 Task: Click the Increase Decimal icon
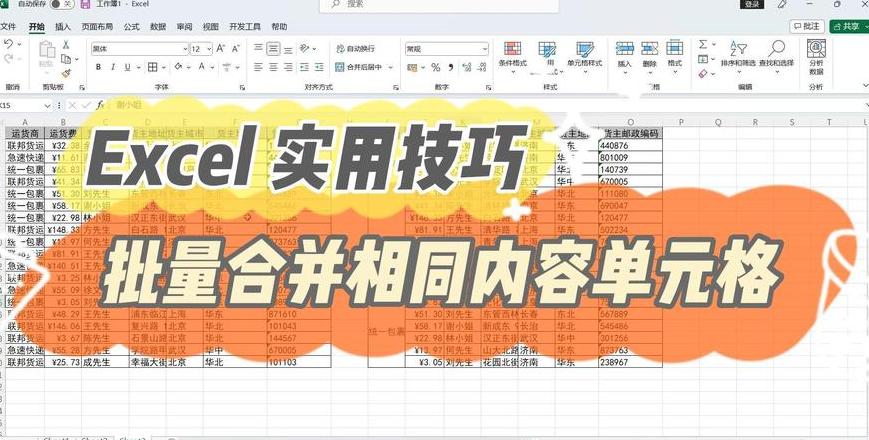point(467,67)
